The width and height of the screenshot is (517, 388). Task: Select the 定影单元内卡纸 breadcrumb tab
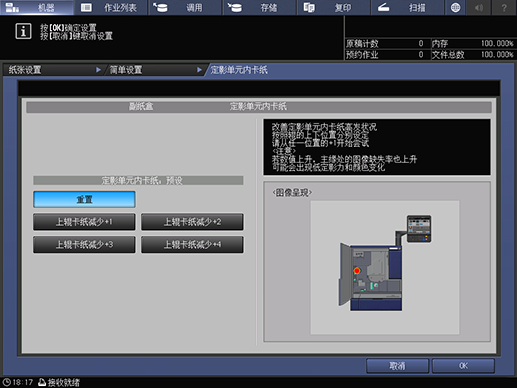[x=239, y=70]
